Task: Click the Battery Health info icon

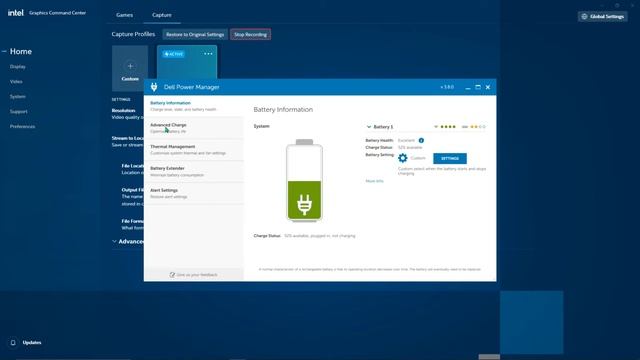Action: [421, 140]
